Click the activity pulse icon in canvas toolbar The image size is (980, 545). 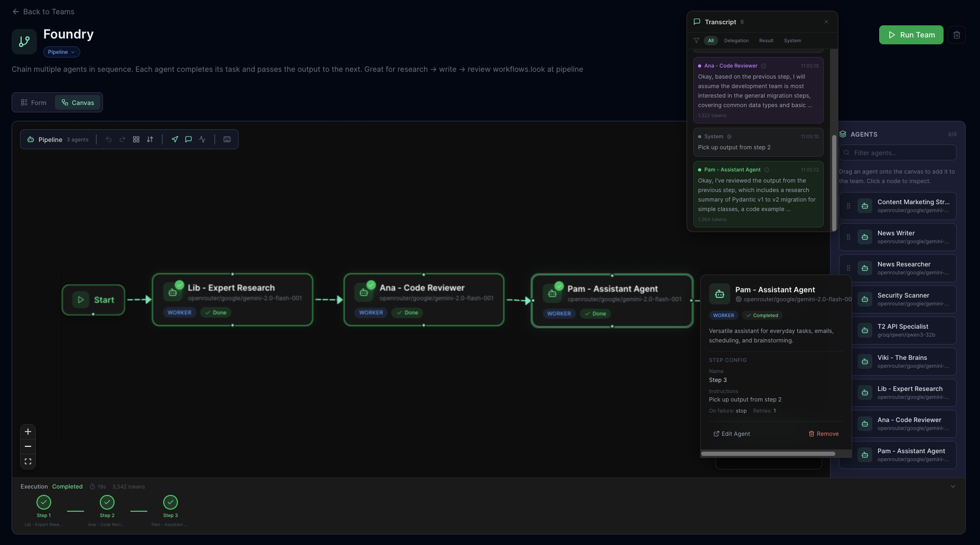[202, 139]
